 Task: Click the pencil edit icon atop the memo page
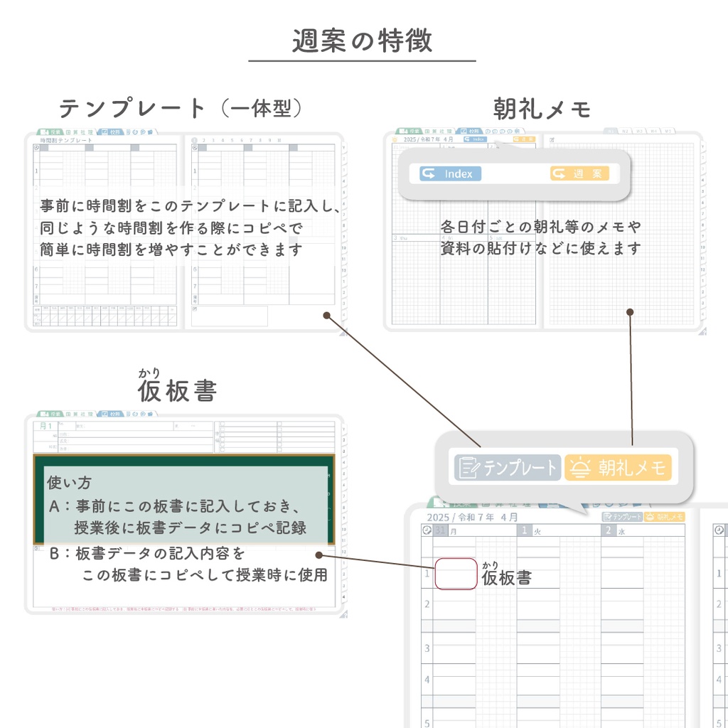click(x=551, y=139)
